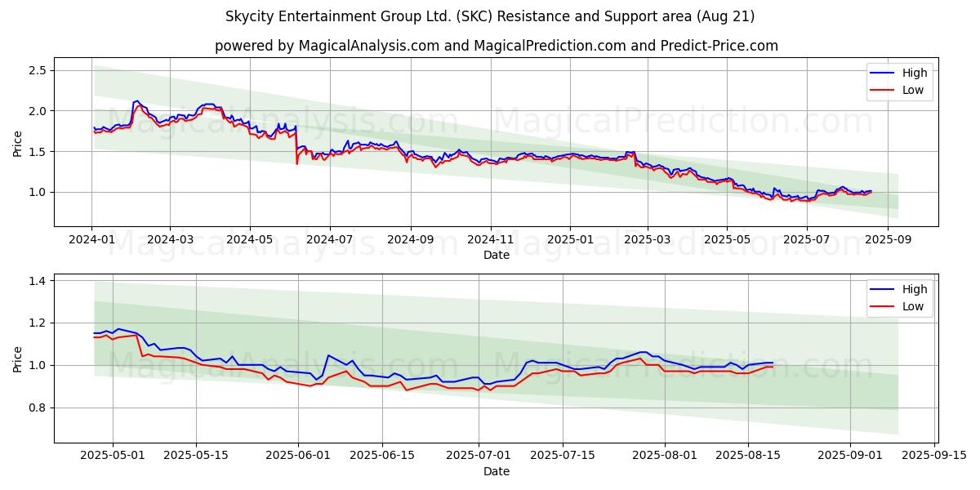
Task: Click the '2025-07-01' date tick
Action: [479, 457]
